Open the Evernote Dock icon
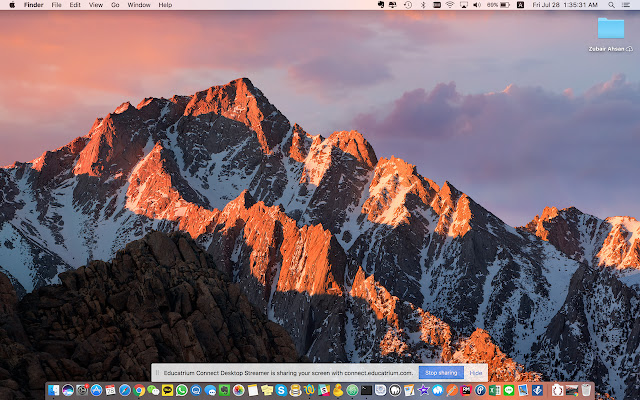This screenshot has height=400, width=640. point(224,390)
